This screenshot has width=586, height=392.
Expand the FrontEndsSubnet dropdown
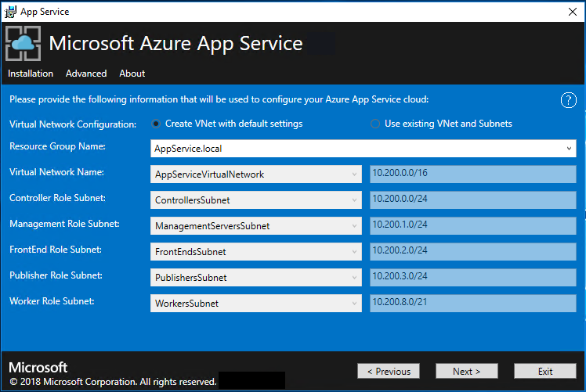pos(354,252)
